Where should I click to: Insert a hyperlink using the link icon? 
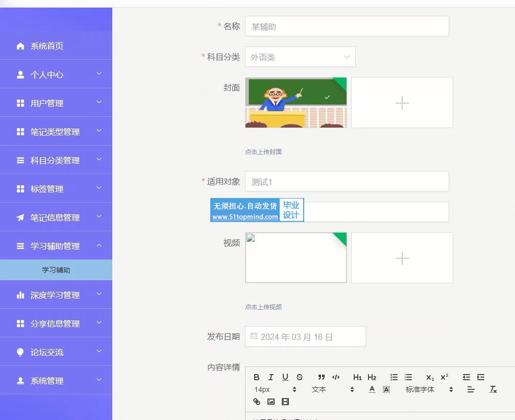[x=257, y=402]
